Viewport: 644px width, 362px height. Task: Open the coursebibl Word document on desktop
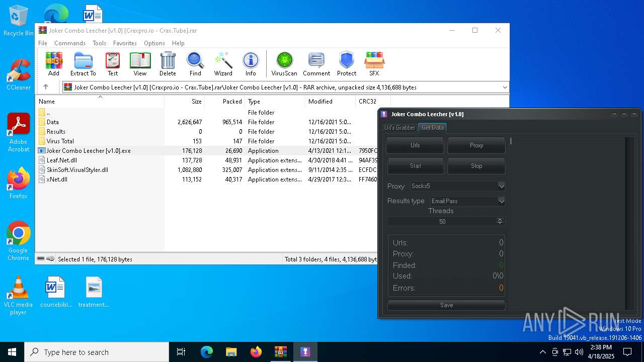56,292
